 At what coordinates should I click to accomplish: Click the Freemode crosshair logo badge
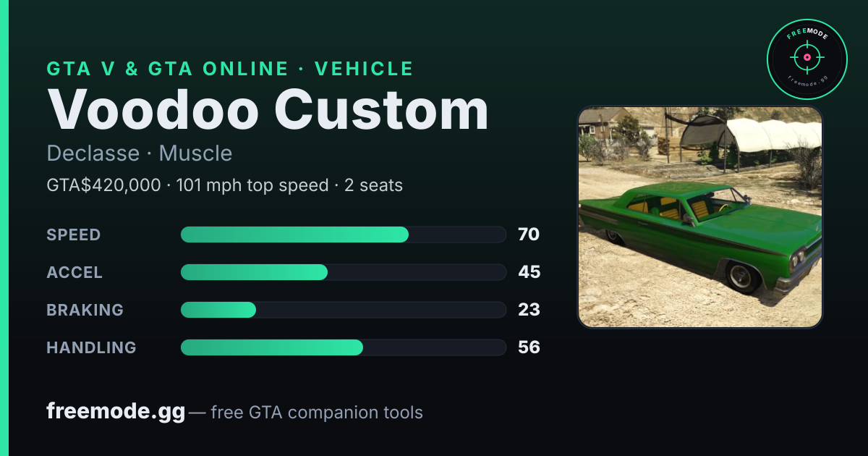point(807,59)
